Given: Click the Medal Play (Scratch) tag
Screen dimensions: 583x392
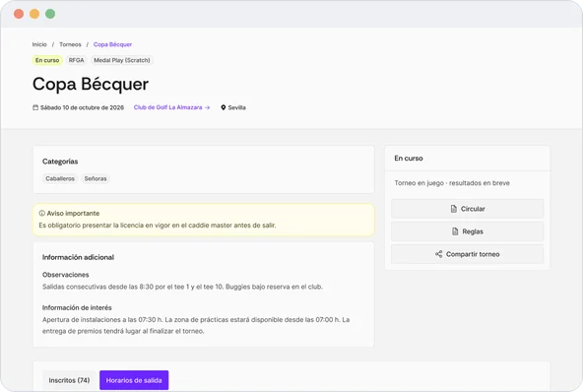Looking at the screenshot, I should (122, 60).
